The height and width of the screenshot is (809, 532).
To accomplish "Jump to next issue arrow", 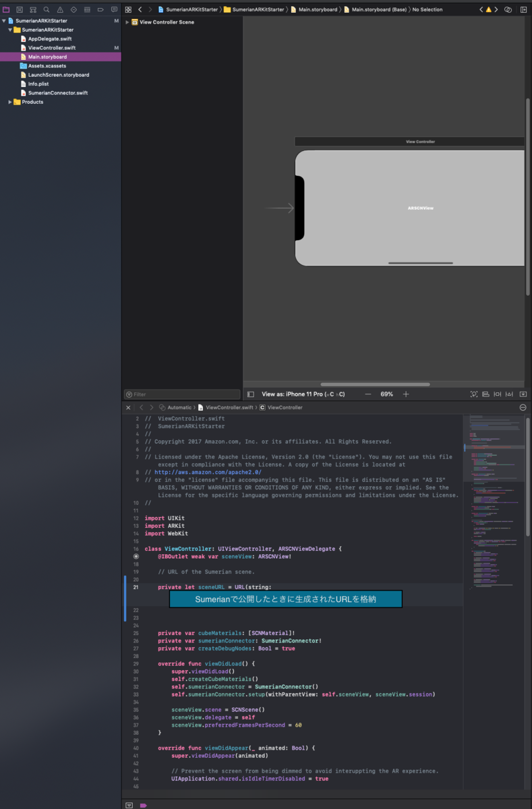I will (496, 9).
